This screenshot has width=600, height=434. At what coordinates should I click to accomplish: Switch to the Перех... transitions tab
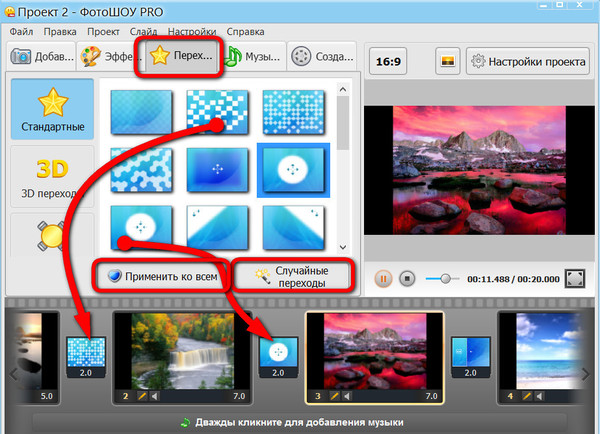[181, 56]
